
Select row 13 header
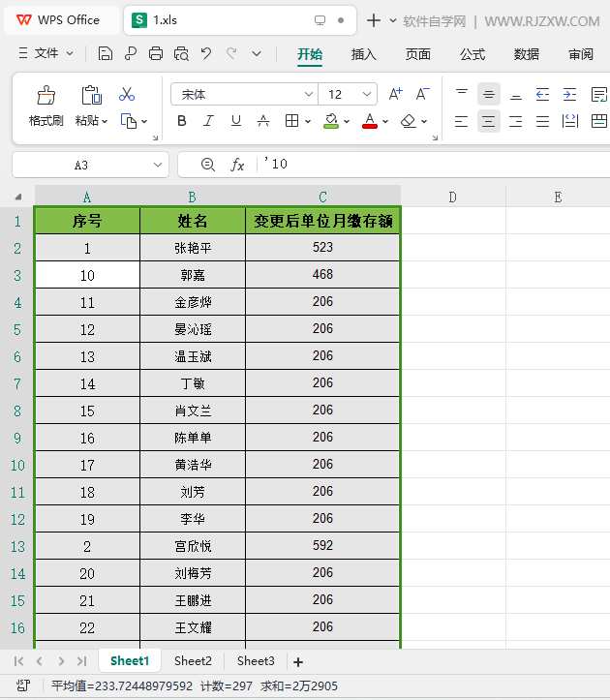coord(17,546)
